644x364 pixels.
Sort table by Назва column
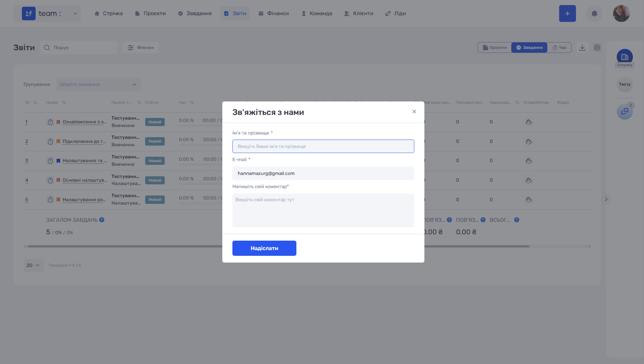64,103
